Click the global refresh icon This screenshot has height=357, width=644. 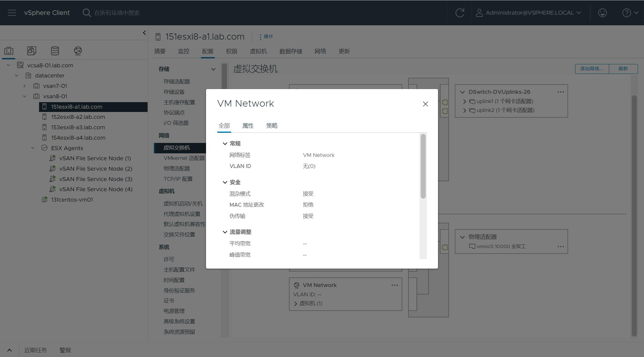point(460,13)
